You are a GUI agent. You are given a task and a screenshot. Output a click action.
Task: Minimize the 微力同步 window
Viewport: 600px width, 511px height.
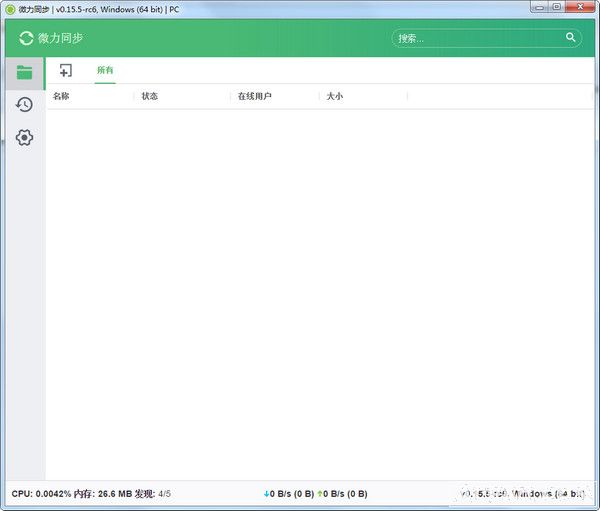pyautogui.click(x=540, y=7)
